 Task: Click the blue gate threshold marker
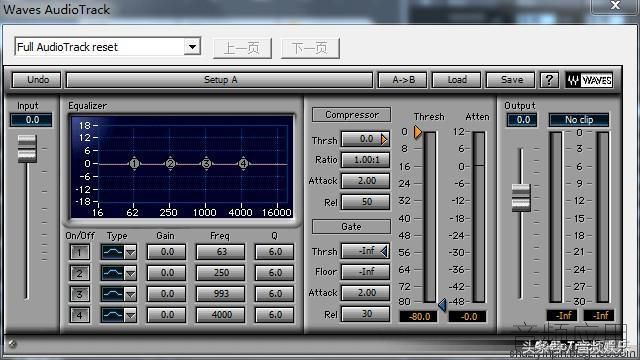point(442,304)
